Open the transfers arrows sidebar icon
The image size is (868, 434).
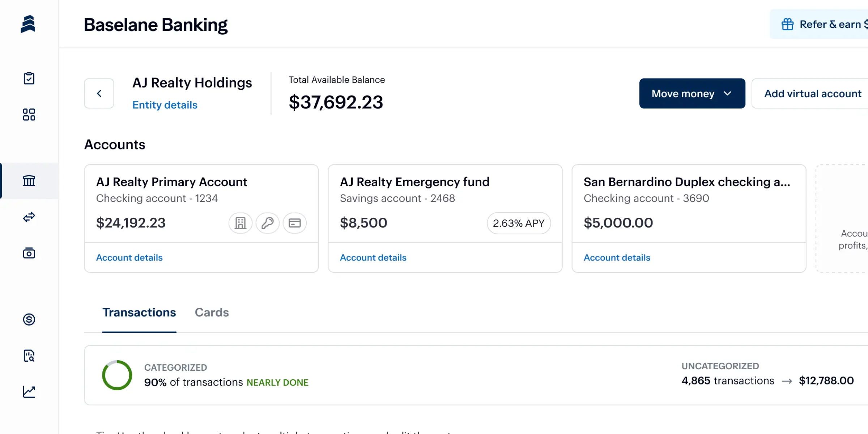(29, 217)
